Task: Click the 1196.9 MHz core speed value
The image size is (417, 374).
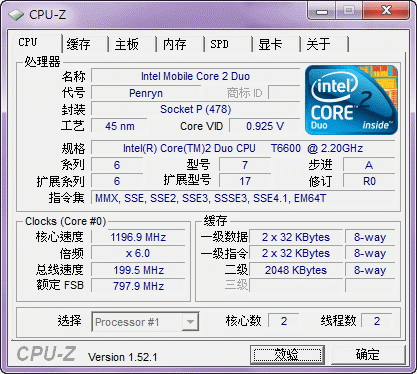Action: click(x=138, y=237)
